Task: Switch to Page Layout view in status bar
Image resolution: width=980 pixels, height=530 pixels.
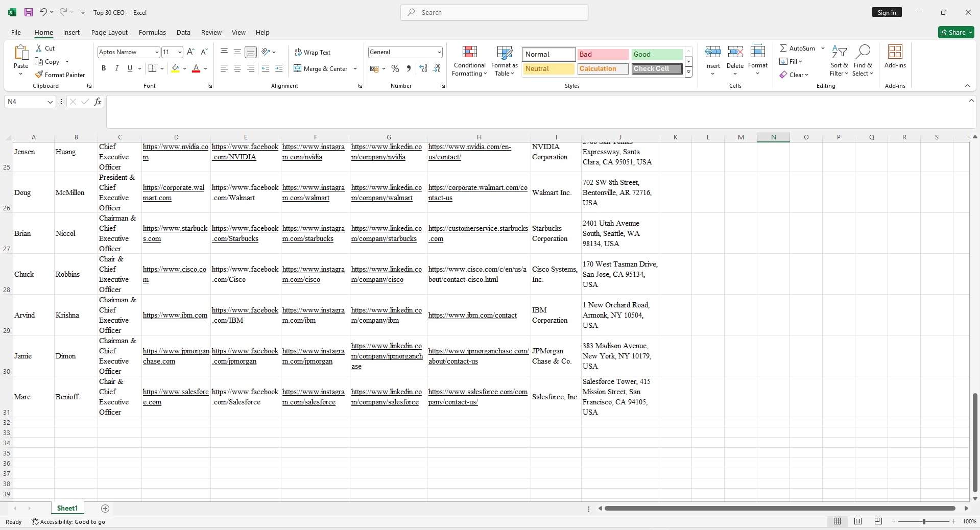Action: (x=858, y=521)
